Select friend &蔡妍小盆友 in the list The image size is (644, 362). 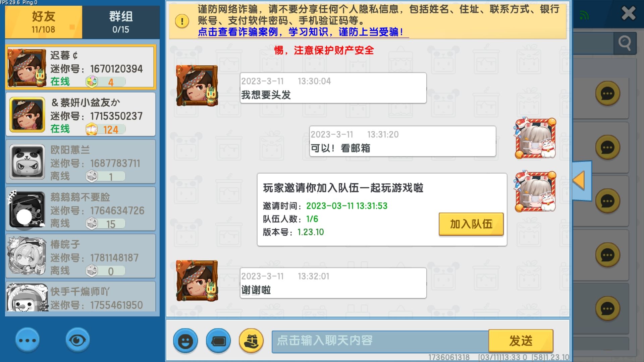coord(80,114)
